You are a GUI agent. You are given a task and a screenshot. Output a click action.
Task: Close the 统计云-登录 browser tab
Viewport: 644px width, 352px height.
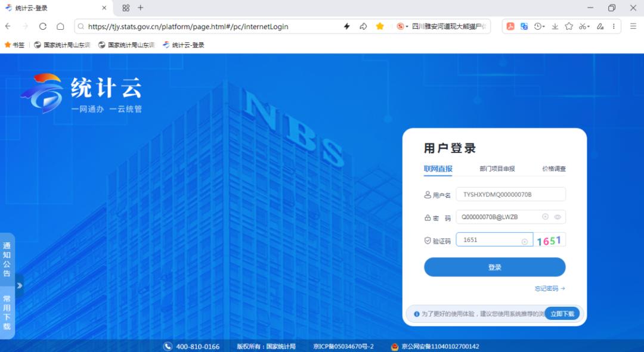coord(104,8)
